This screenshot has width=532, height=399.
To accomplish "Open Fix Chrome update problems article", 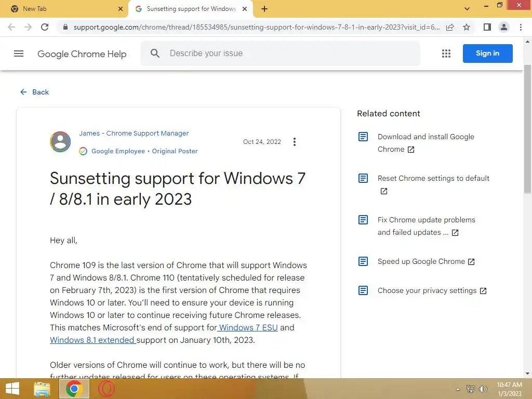I will click(x=426, y=226).
